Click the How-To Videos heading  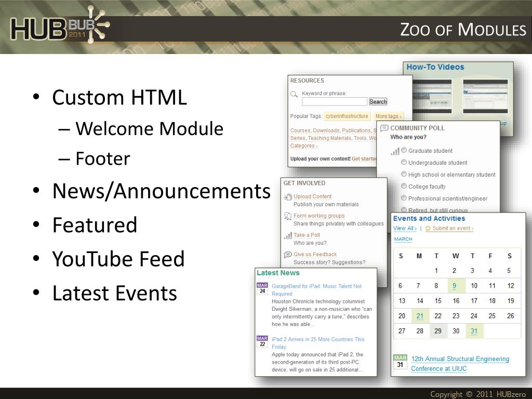point(435,67)
